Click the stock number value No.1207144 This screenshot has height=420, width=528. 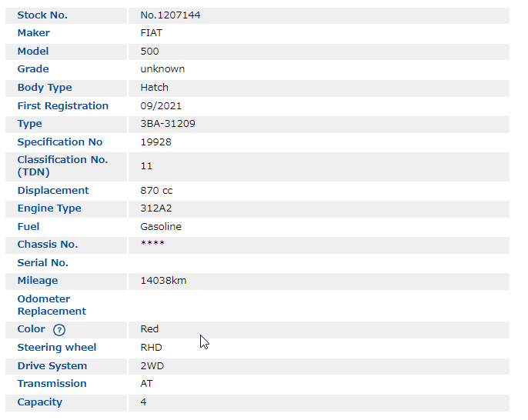pos(170,15)
